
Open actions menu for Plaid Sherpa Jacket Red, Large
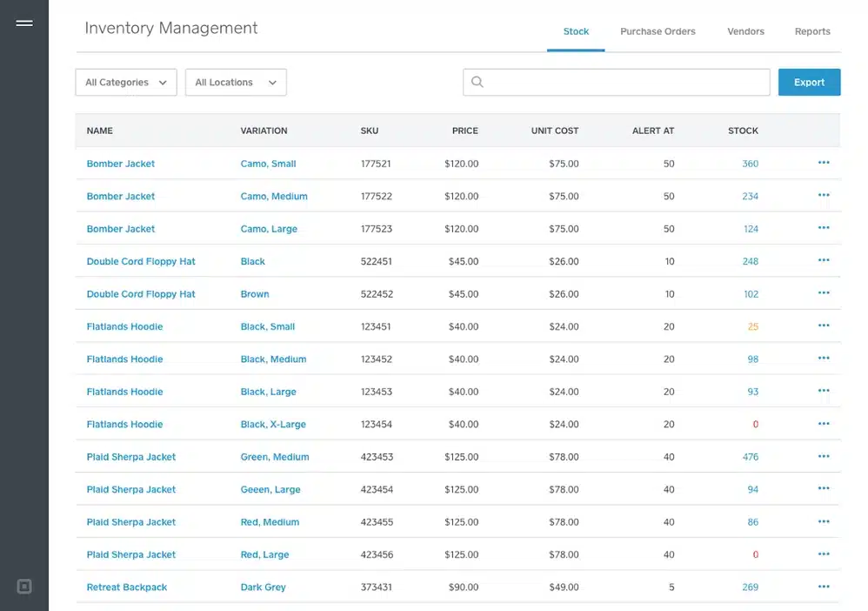pos(823,554)
